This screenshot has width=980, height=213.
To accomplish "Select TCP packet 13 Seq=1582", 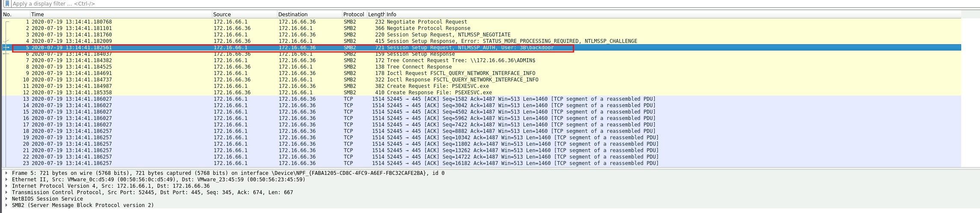I will (482, 99).
